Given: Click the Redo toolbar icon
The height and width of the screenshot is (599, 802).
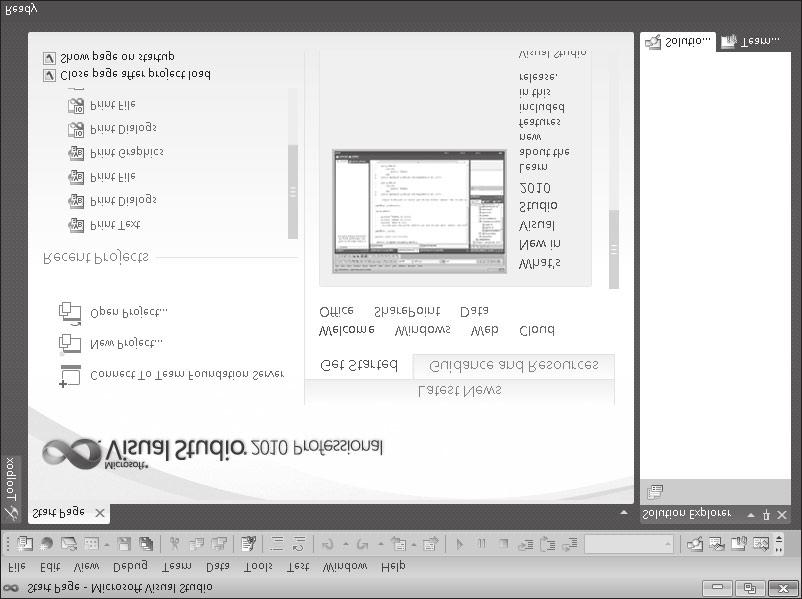Looking at the screenshot, I should (x=362, y=545).
